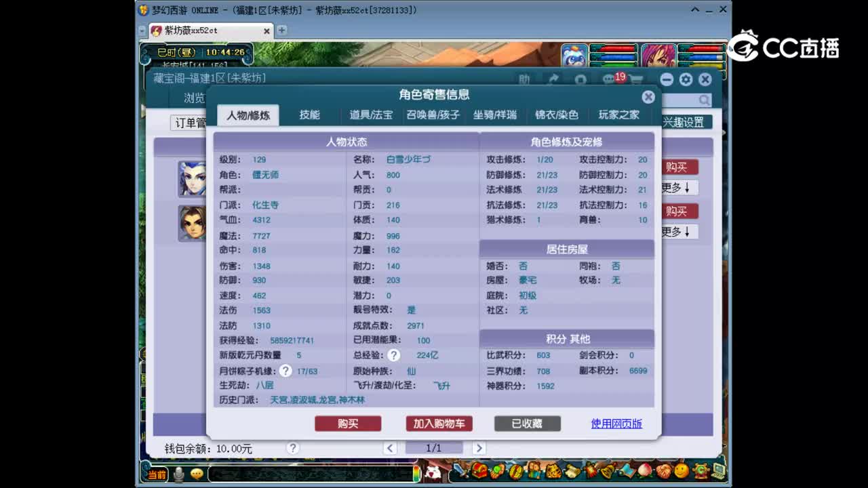Switch to the 坐骑/祥瑞 tab
Image resolution: width=868 pixels, height=488 pixels.
coord(495,115)
